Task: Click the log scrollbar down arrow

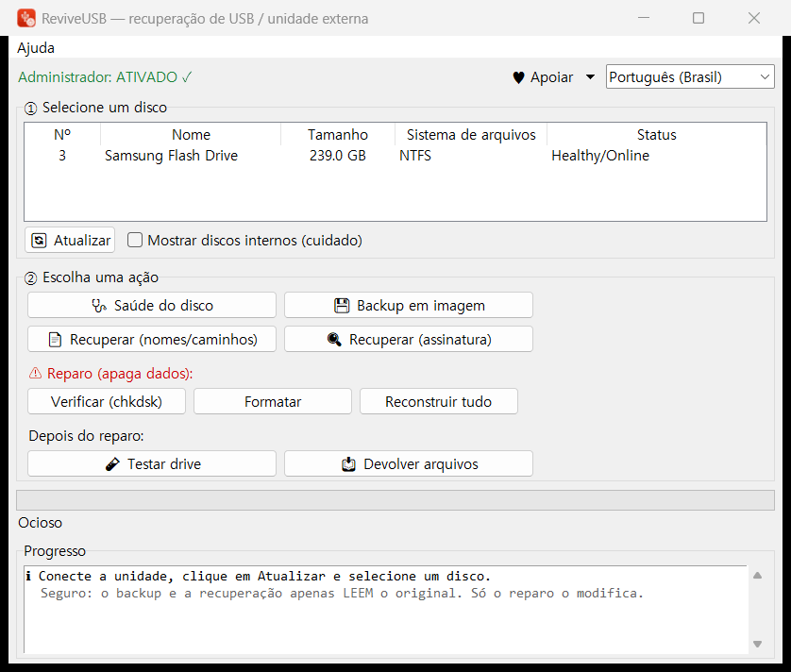Action: [757, 644]
